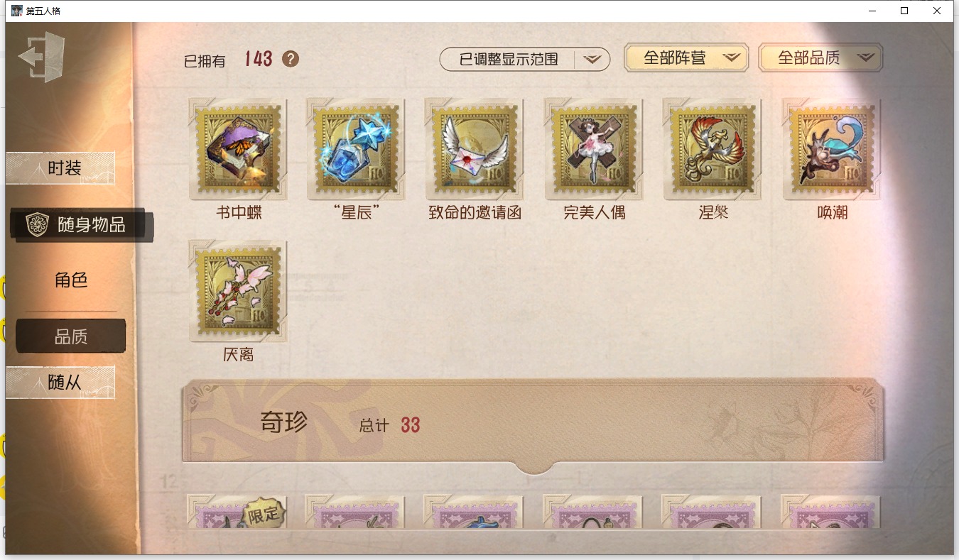
Task: Open the 全部品质 quality filter
Action: tap(820, 58)
